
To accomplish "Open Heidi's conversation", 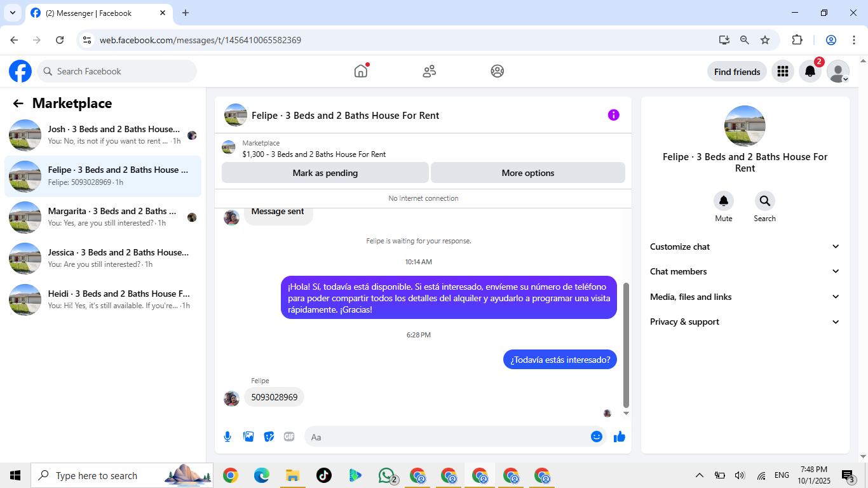I will (103, 300).
